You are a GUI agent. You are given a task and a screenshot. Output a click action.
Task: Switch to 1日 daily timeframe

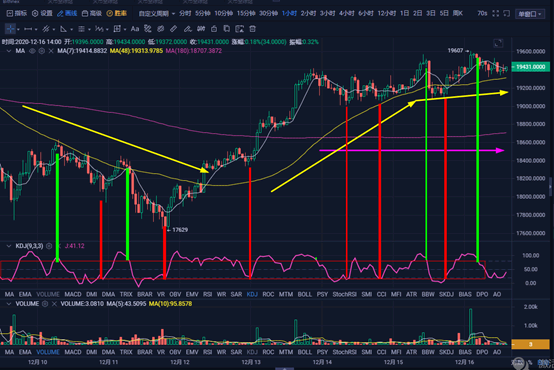pos(405,13)
